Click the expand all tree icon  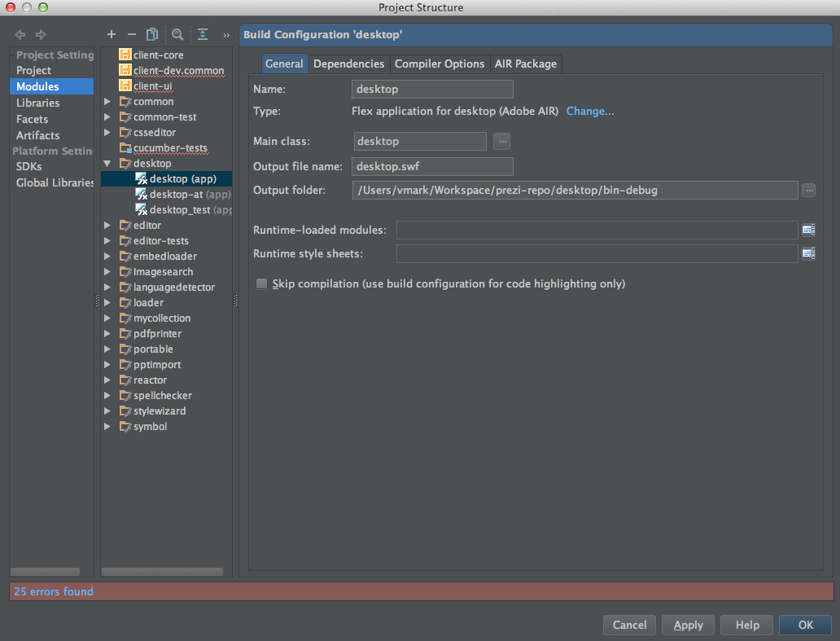click(x=203, y=34)
